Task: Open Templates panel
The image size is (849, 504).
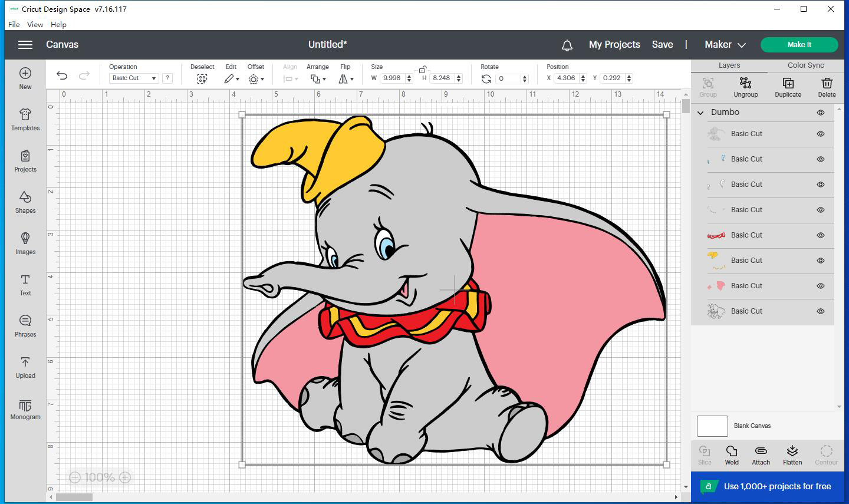Action: (x=25, y=120)
